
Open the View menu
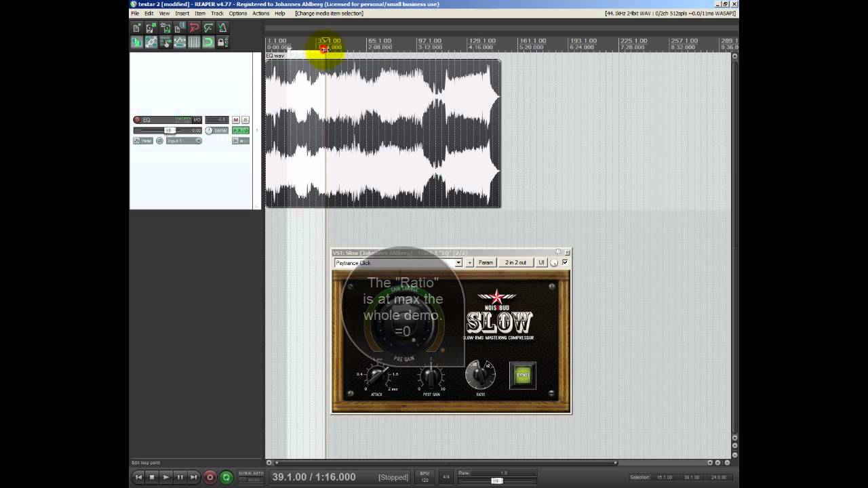coord(164,14)
